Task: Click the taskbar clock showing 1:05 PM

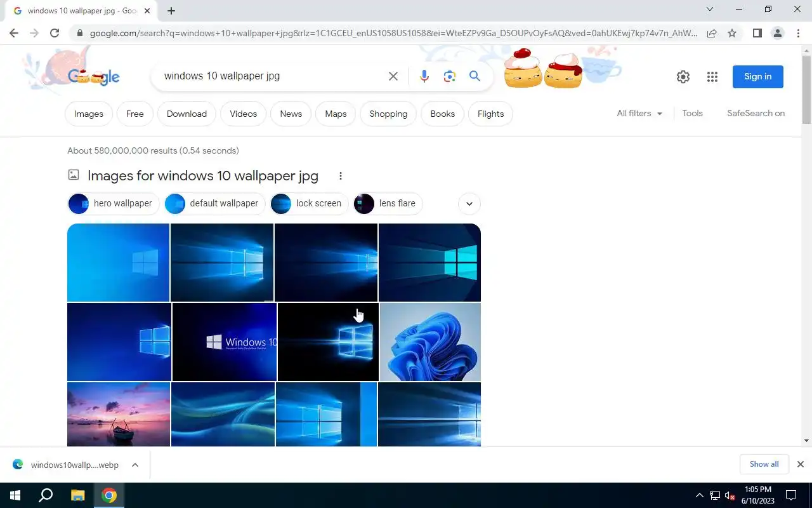Action: point(757,495)
